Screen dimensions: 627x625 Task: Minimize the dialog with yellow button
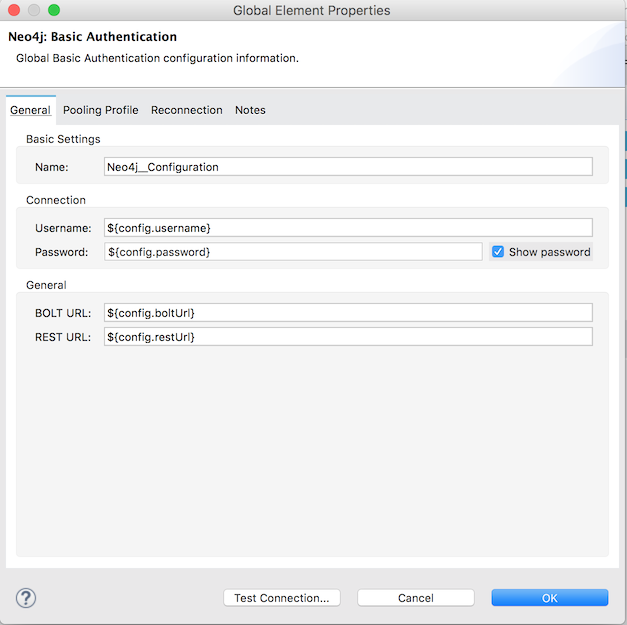pyautogui.click(x=34, y=10)
